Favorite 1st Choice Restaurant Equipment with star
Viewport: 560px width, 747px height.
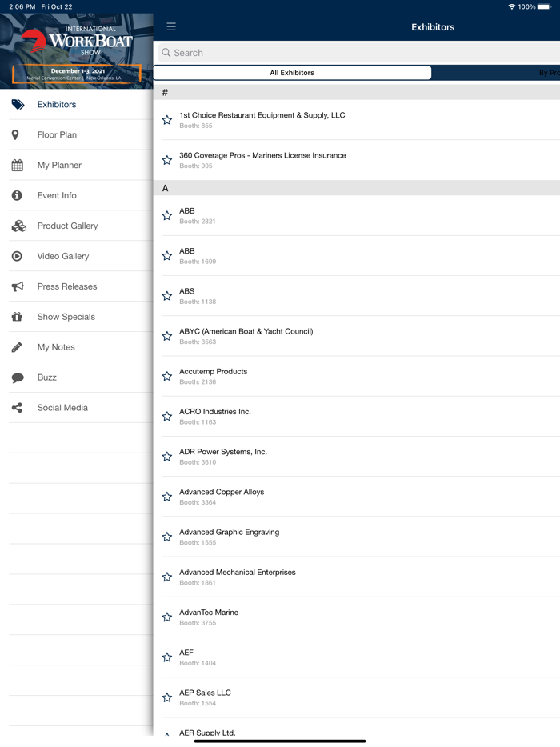pos(167,120)
